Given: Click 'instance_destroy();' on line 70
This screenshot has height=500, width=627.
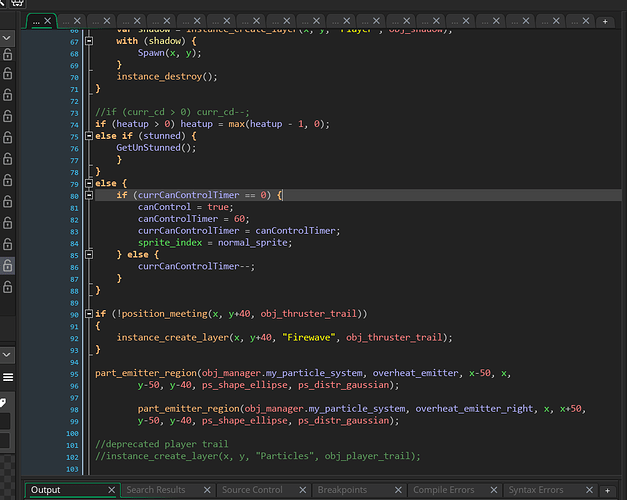Looking at the screenshot, I should pyautogui.click(x=167, y=76).
